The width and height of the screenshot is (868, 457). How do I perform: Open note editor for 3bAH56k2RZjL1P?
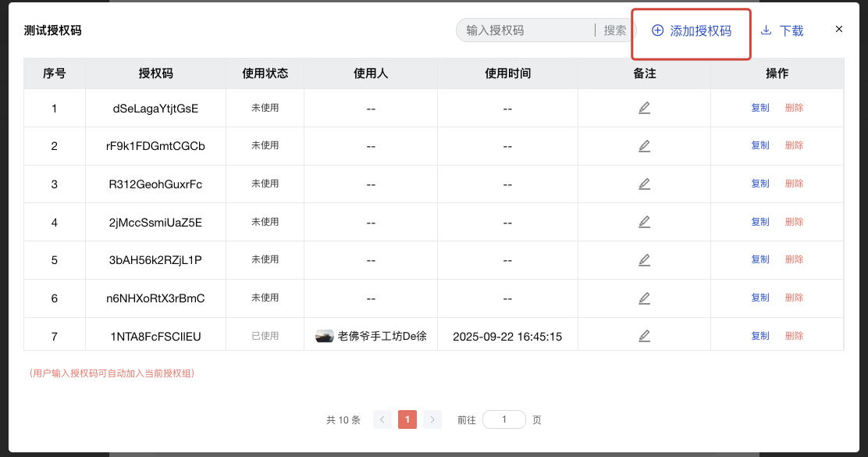[644, 260]
